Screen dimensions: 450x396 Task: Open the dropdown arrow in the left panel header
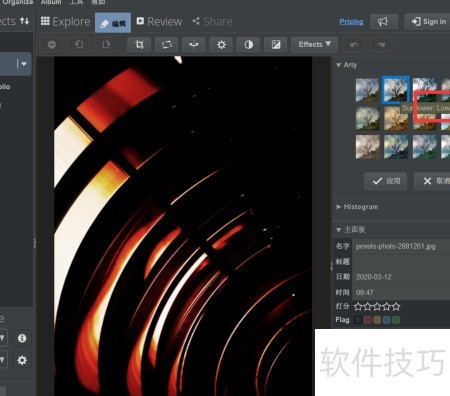[x=24, y=64]
